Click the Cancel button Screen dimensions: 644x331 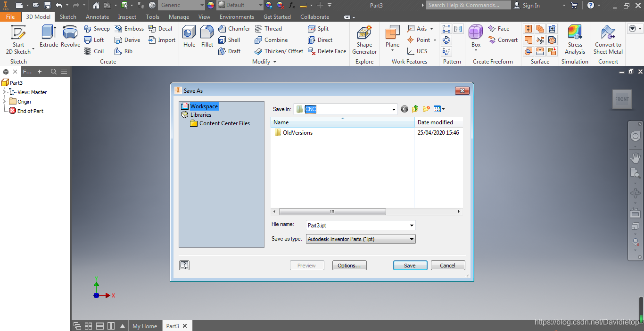448,266
